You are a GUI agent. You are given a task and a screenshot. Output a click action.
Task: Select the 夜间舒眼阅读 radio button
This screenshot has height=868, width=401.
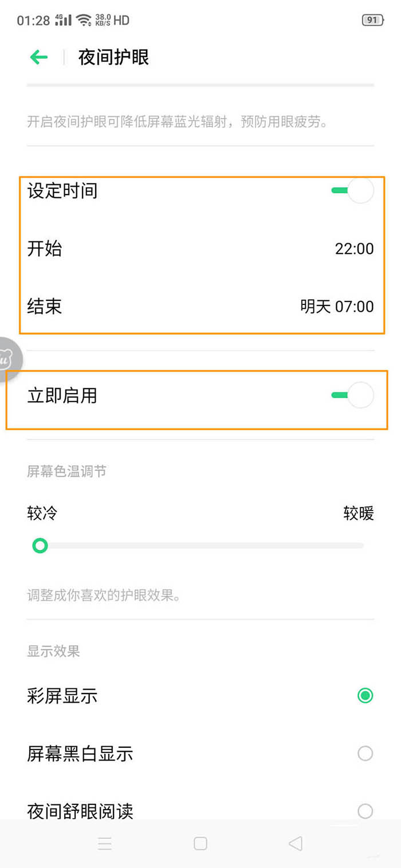click(x=365, y=811)
